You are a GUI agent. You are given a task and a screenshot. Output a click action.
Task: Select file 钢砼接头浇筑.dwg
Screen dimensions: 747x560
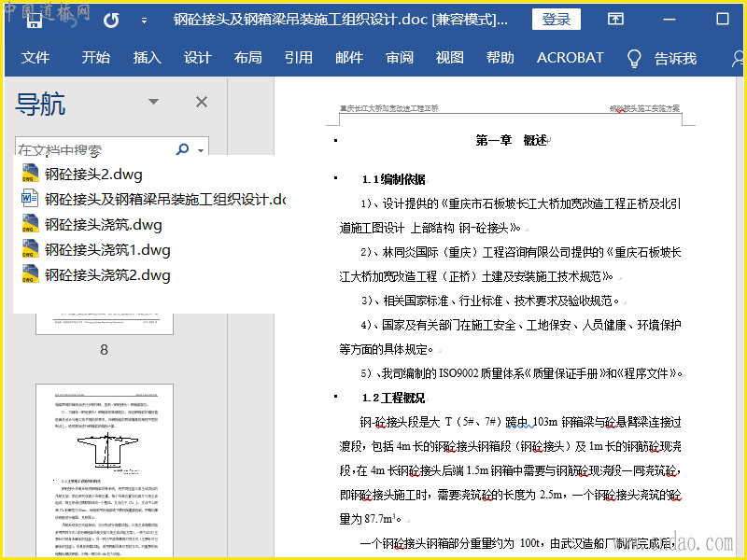click(x=104, y=225)
